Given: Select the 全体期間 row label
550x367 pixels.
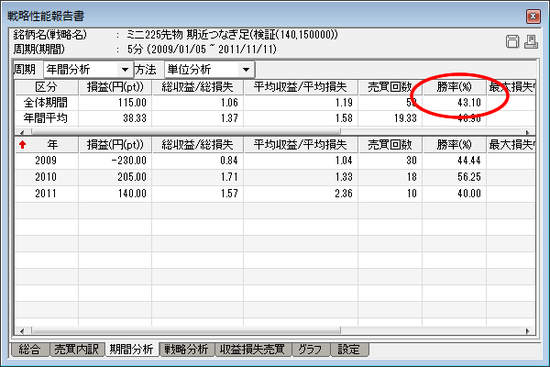Looking at the screenshot, I should point(46,103).
